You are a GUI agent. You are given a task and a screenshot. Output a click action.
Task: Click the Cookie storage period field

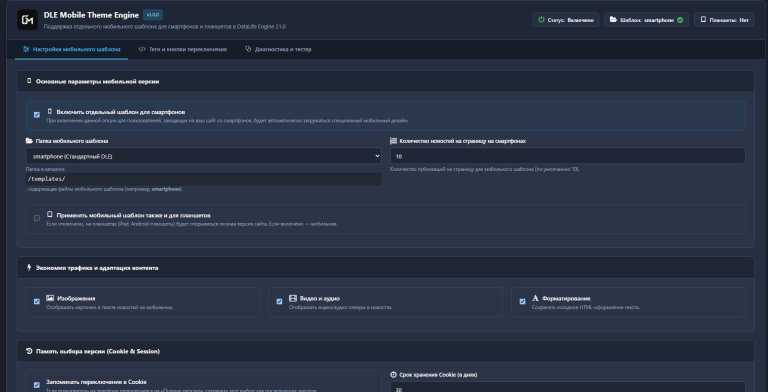[x=568, y=387]
